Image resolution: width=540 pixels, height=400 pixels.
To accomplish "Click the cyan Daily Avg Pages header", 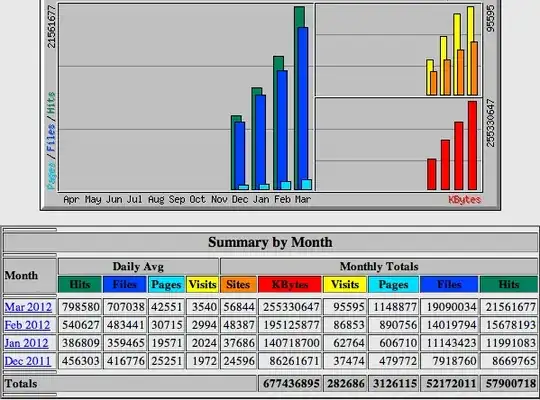I will 166,285.
